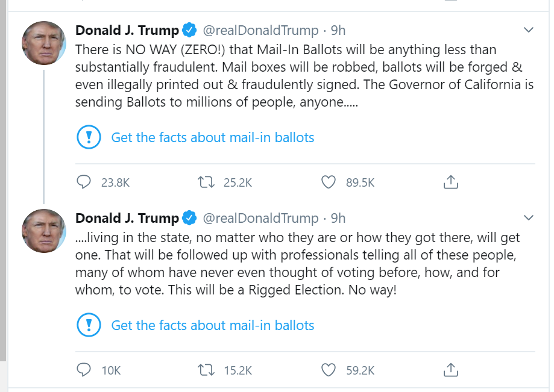Screen dimensions: 554x392
Task: Expand the second tweet's options chevron
Action: point(529,217)
